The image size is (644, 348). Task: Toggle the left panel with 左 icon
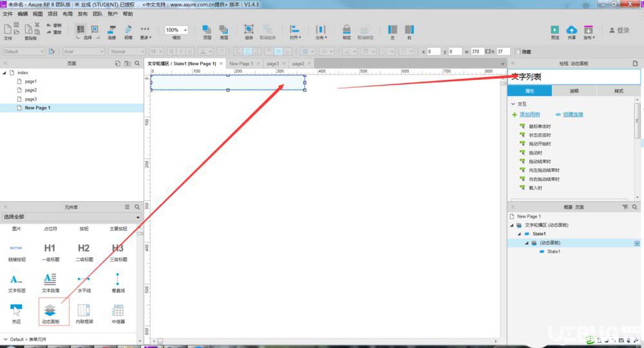(393, 32)
